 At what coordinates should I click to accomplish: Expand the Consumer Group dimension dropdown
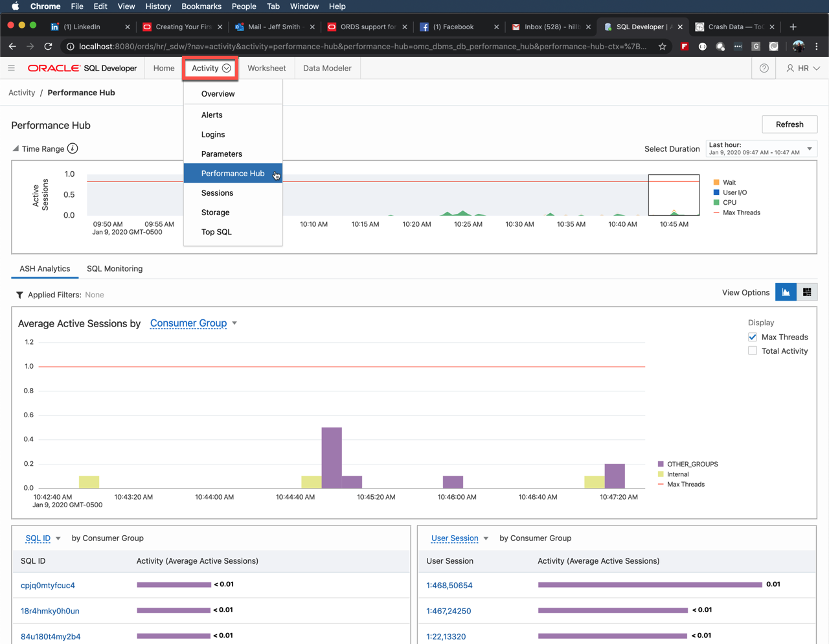[193, 323]
